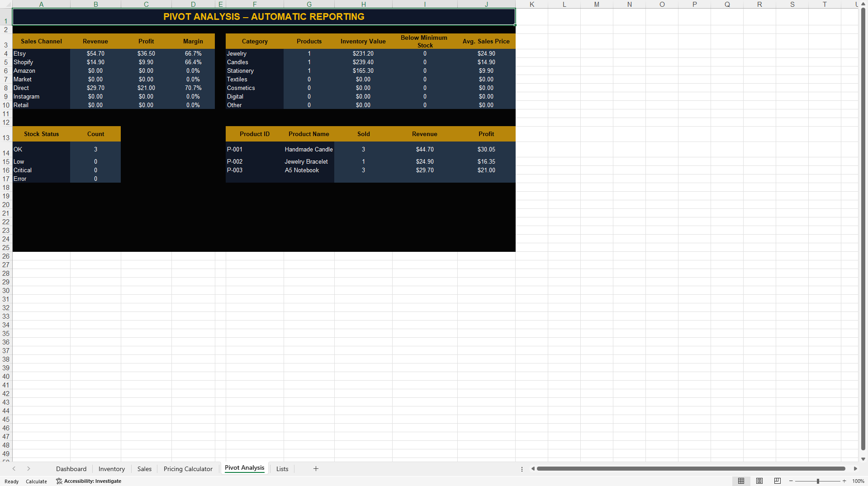The image size is (868, 486).
Task: Click the Cosmetics category cell
Action: (x=255, y=88)
